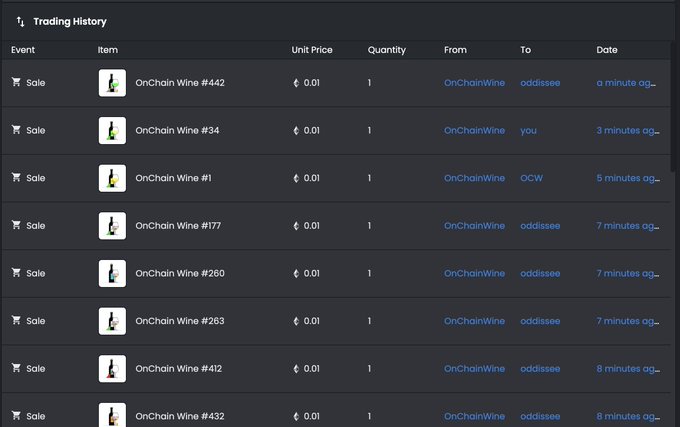Image resolution: width=680 pixels, height=427 pixels.
Task: Open the OnChain Wine #1 thumbnail
Action: pos(112,178)
